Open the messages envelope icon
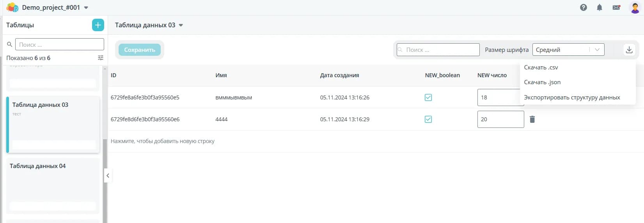644x223 pixels. (x=616, y=7)
